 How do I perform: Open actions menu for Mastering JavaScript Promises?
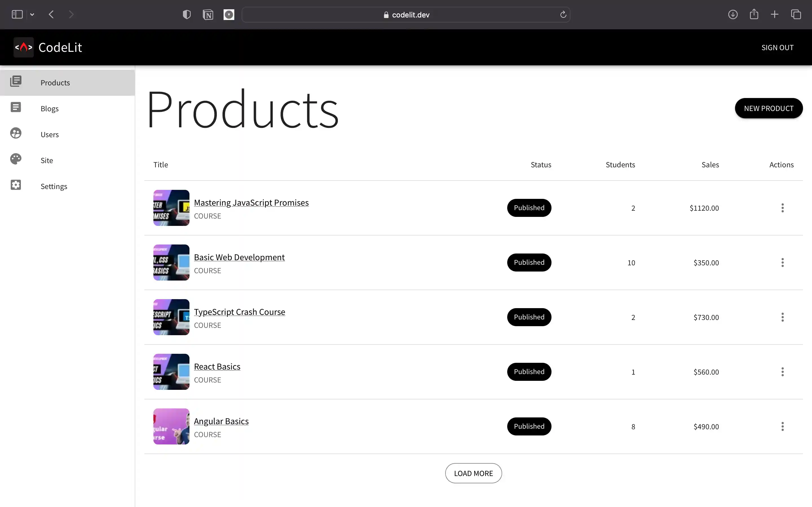point(782,208)
